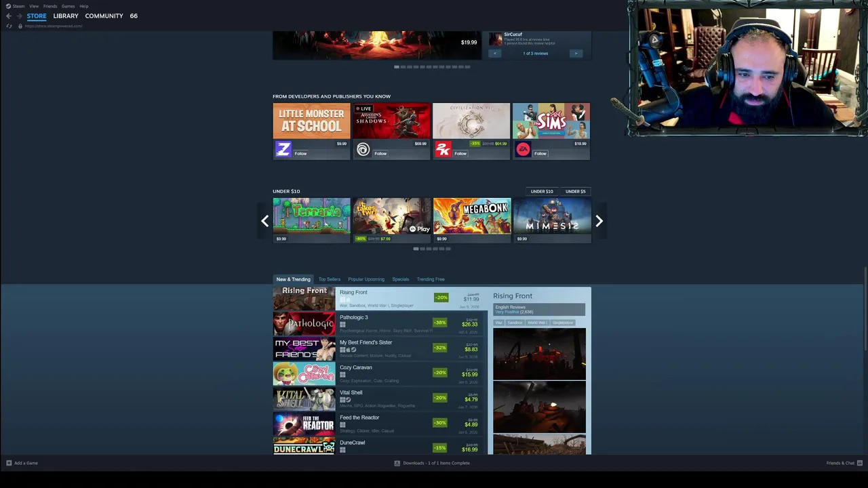Click the first Under $10 carousel page dot

pos(416,249)
